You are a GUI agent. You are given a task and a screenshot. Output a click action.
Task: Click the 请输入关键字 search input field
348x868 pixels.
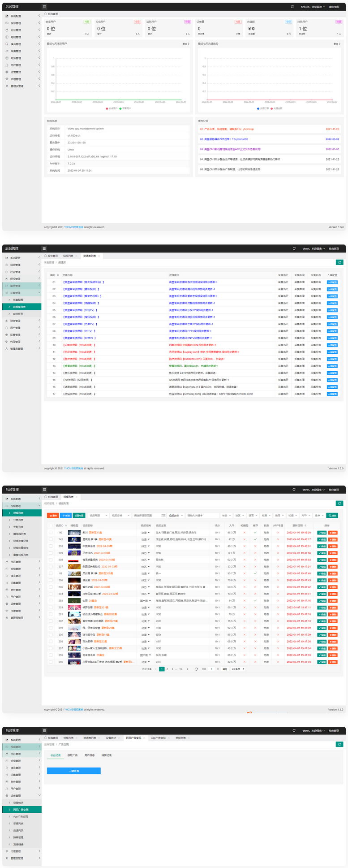[202, 516]
